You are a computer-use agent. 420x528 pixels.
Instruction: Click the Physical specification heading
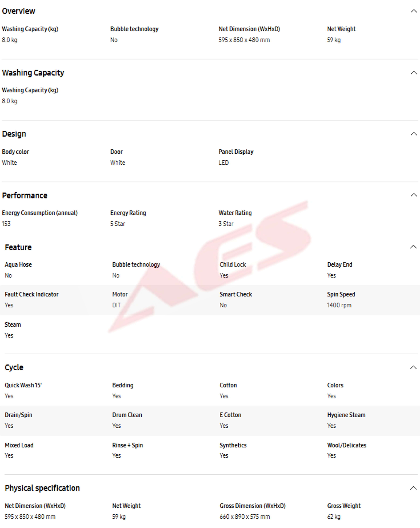tap(42, 488)
